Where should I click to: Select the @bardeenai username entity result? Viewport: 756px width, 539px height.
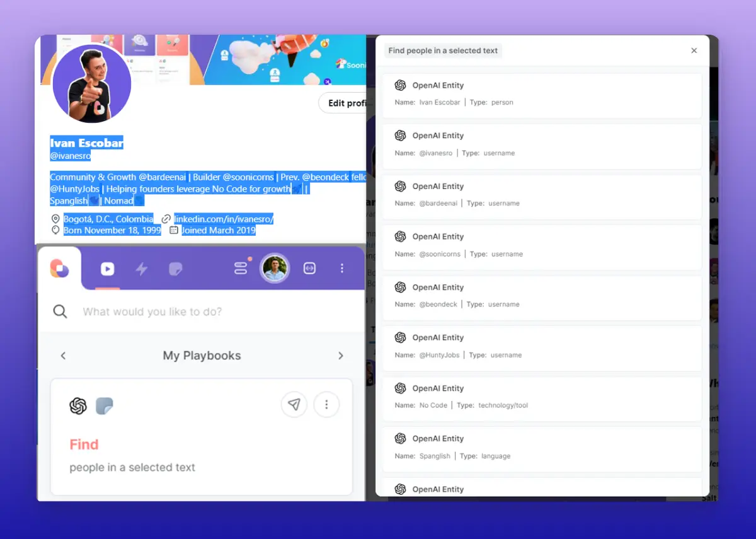(x=542, y=197)
